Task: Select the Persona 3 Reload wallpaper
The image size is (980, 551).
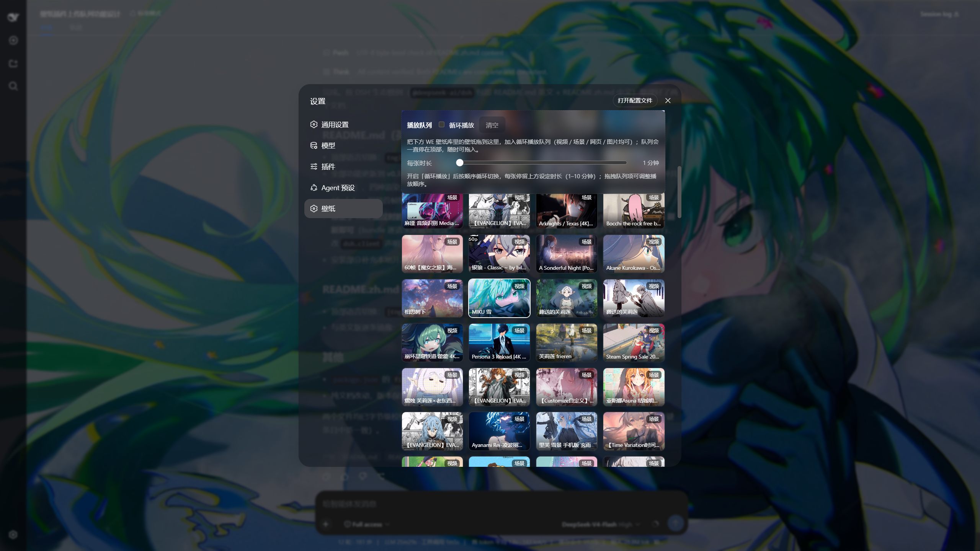Action: [499, 342]
